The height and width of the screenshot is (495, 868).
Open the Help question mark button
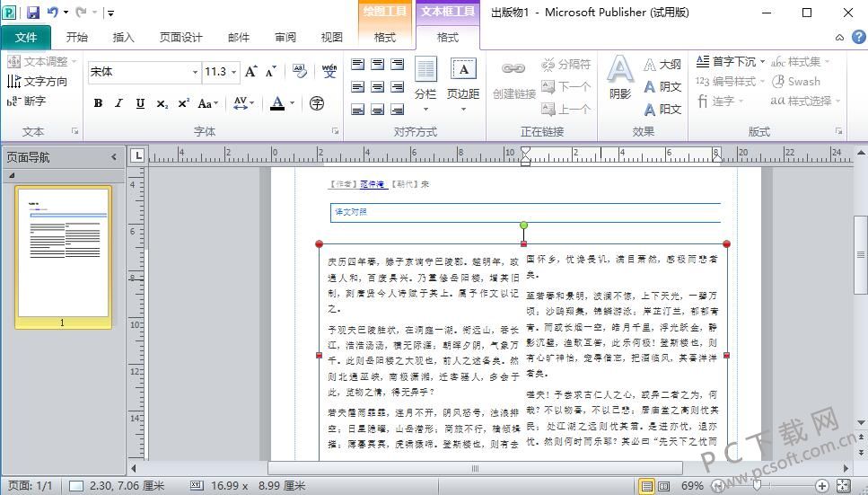[x=858, y=37]
